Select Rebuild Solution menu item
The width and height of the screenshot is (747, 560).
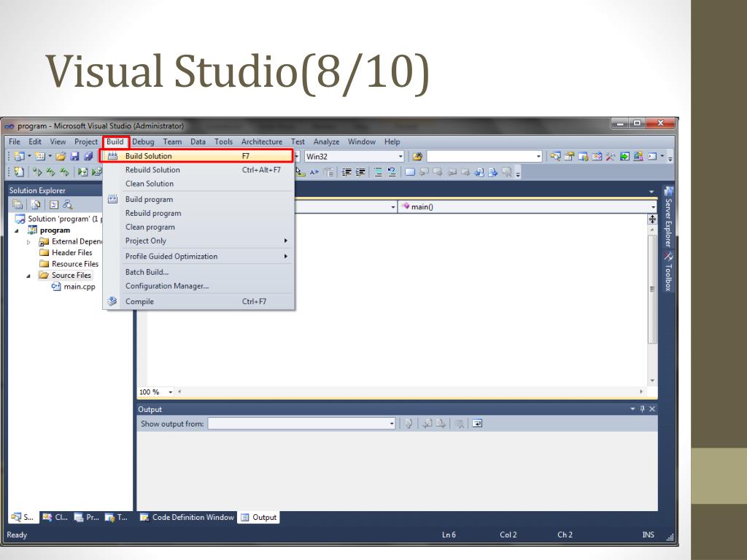[x=198, y=169]
